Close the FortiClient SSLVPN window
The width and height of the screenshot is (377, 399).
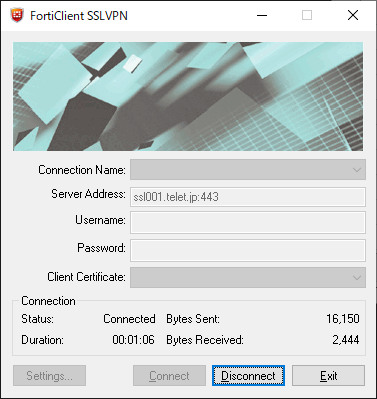(x=353, y=15)
